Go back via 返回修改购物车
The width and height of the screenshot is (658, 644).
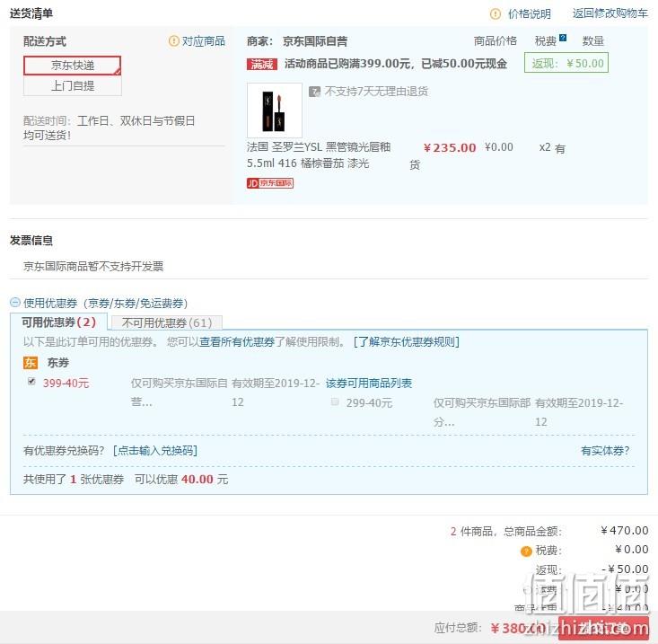tap(610, 13)
